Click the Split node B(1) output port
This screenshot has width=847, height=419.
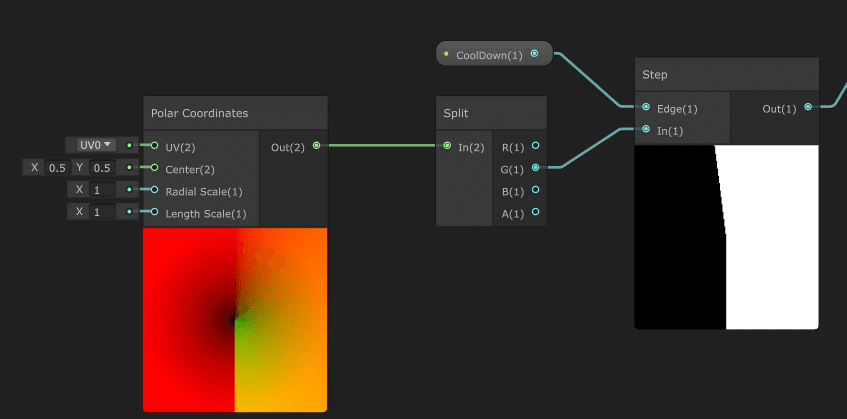(x=535, y=190)
